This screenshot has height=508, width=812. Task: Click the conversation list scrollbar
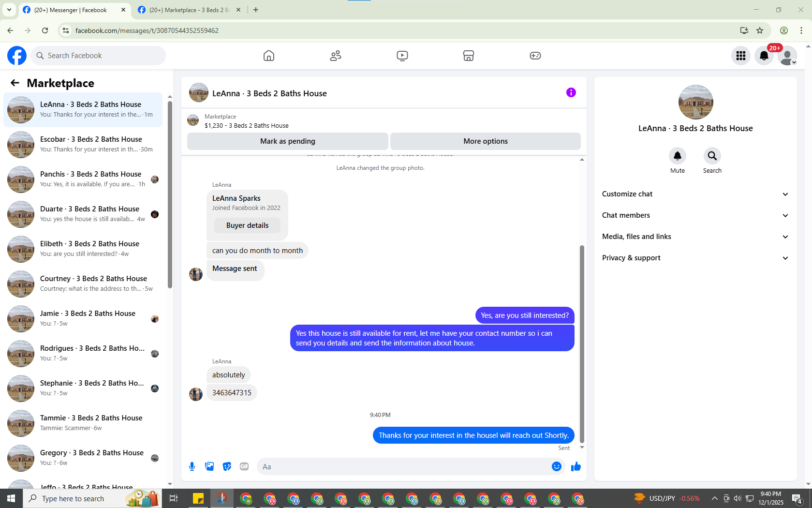tap(170, 195)
